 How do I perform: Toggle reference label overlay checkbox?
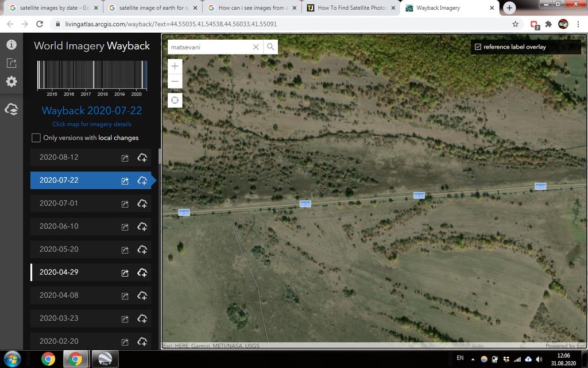(x=478, y=47)
